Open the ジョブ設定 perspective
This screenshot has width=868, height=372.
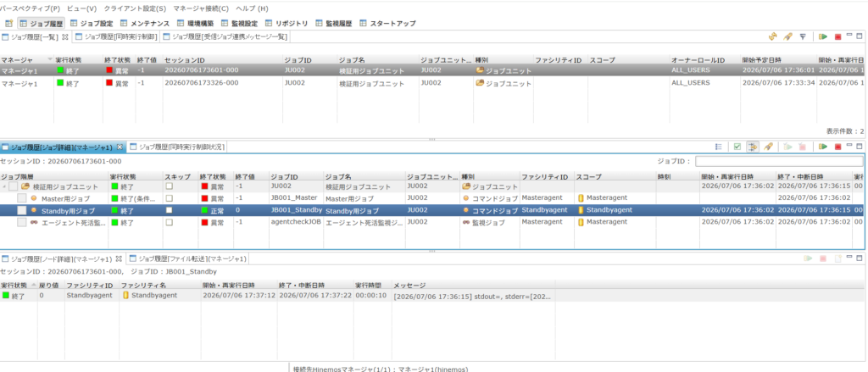click(x=91, y=24)
